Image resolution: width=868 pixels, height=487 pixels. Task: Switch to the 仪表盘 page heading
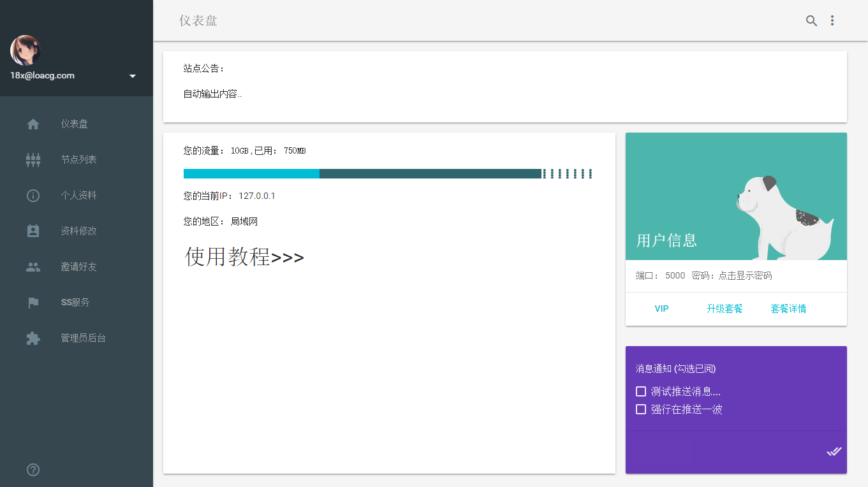[198, 21]
